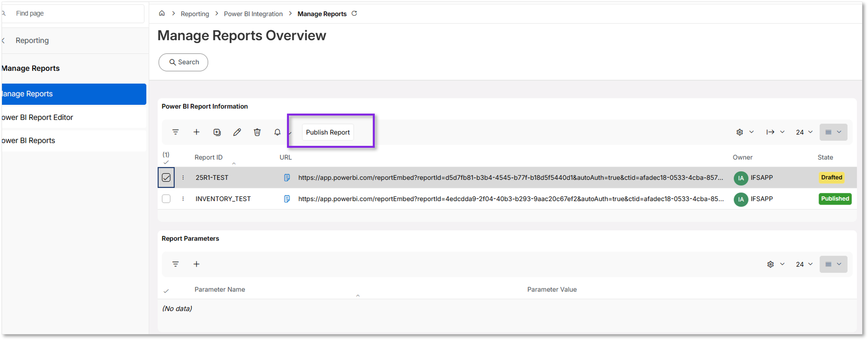The height and width of the screenshot is (340, 868).
Task: Click the trash delete icon
Action: (x=257, y=132)
